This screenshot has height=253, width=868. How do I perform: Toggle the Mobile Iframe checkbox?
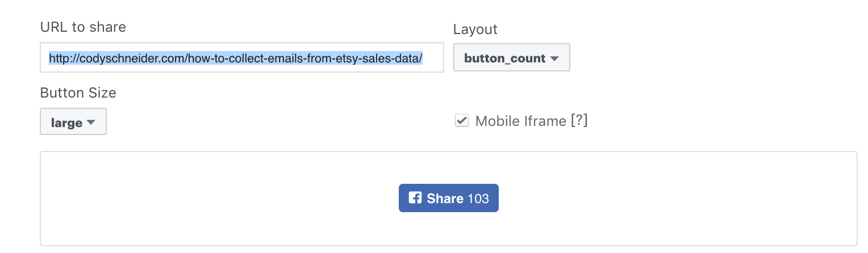[x=462, y=121]
